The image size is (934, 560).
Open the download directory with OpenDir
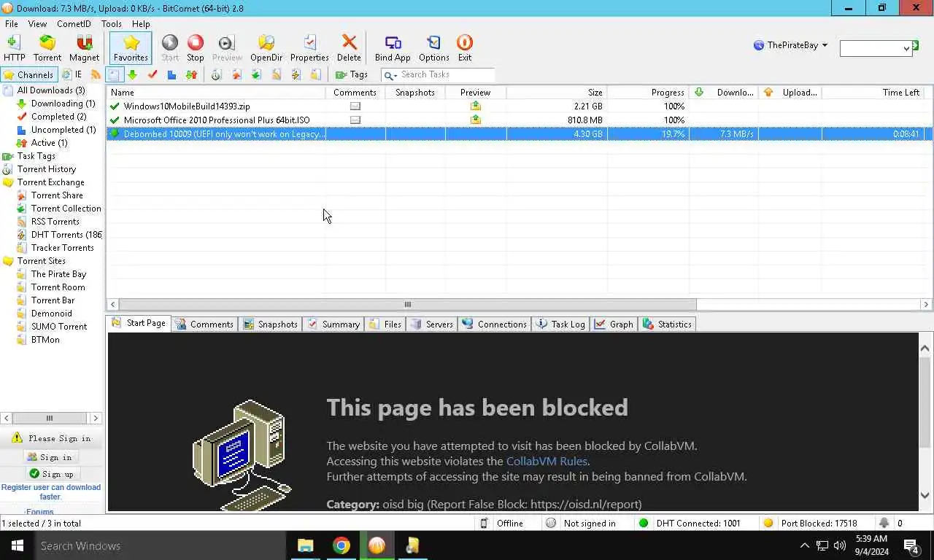coord(266,48)
